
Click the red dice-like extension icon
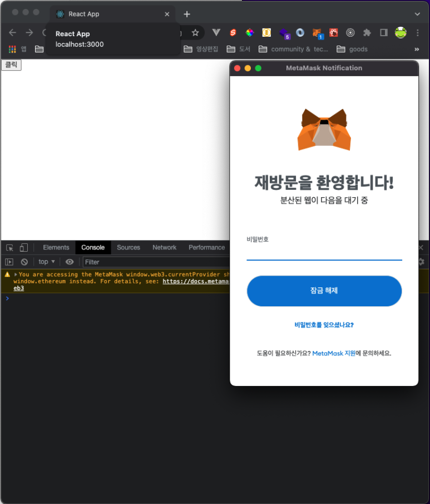[334, 32]
